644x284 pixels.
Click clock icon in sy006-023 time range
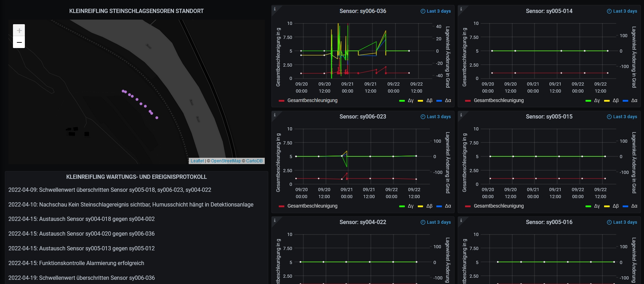(423, 117)
